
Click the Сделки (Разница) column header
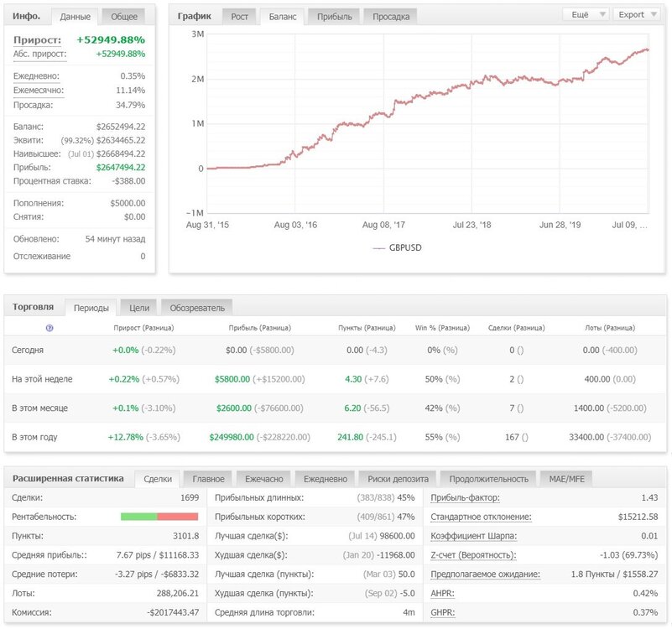click(517, 328)
